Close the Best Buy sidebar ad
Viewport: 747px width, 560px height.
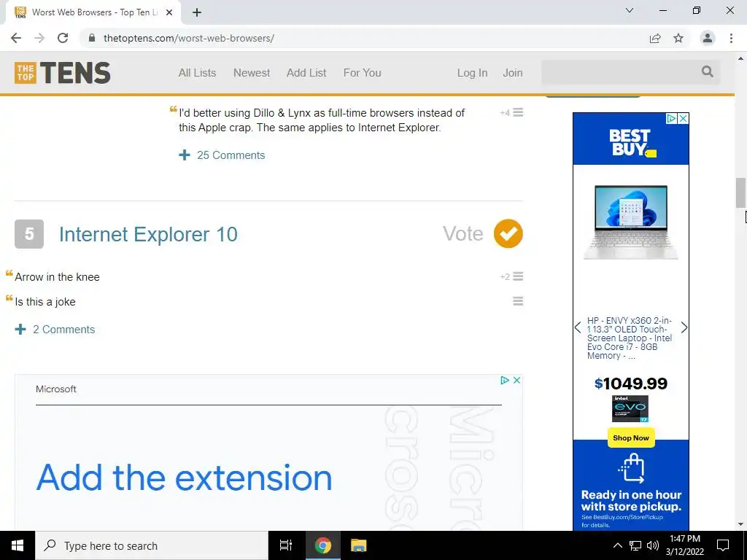click(683, 119)
